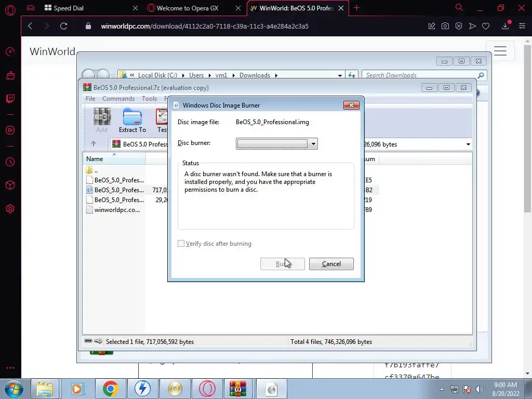Open the Player sidebar icon
Screen dimensions: 532x399
tap(10, 130)
